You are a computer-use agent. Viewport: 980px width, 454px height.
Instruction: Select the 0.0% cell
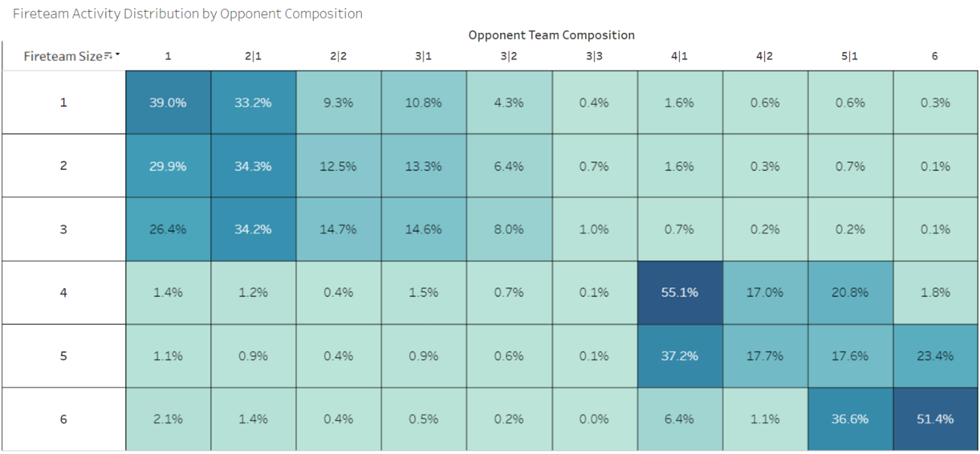(594, 419)
